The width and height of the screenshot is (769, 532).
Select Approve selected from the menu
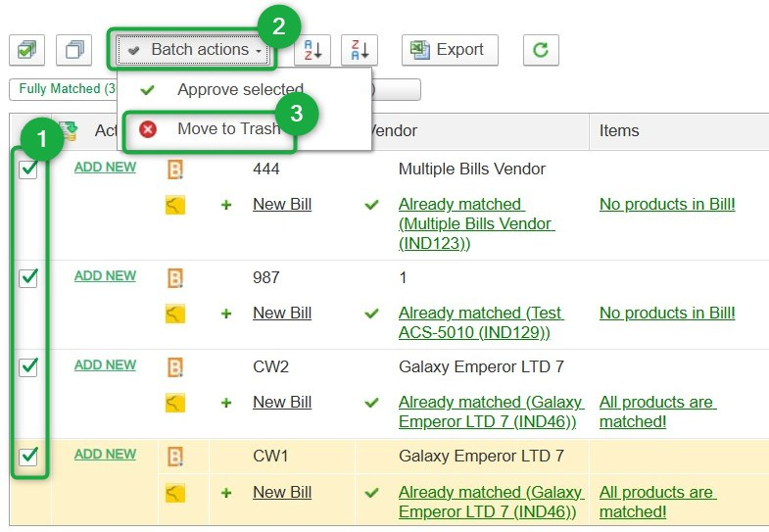pyautogui.click(x=240, y=90)
